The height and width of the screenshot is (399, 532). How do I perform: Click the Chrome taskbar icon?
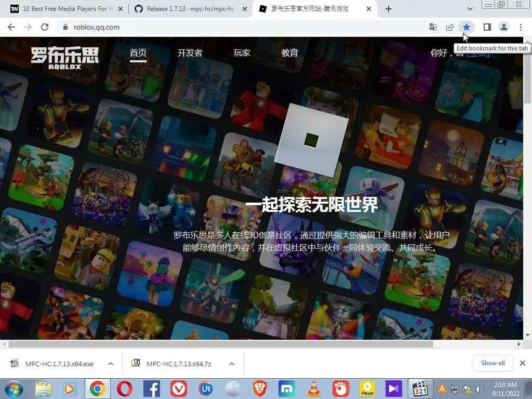(98, 389)
